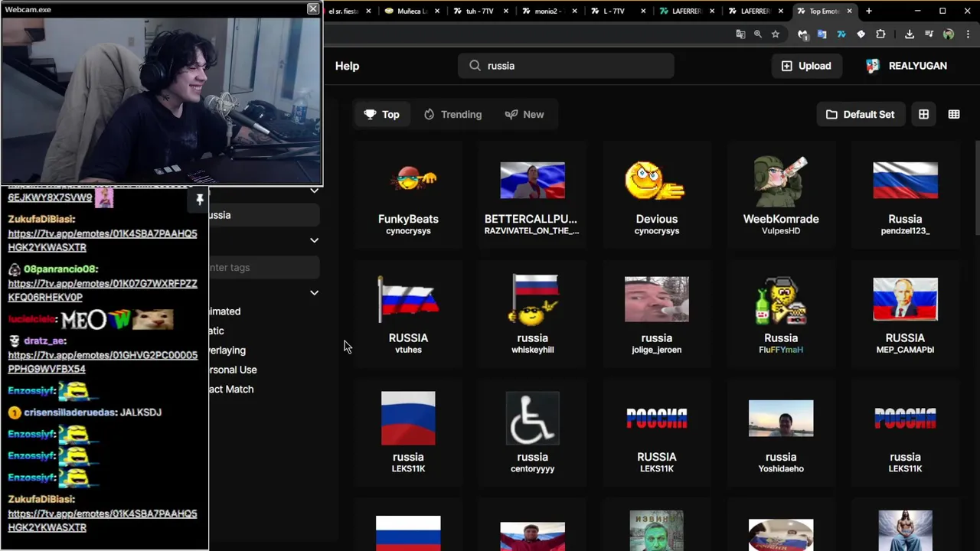The height and width of the screenshot is (551, 980).
Task: Collapse the sidebar section above russia field
Action: click(x=314, y=190)
